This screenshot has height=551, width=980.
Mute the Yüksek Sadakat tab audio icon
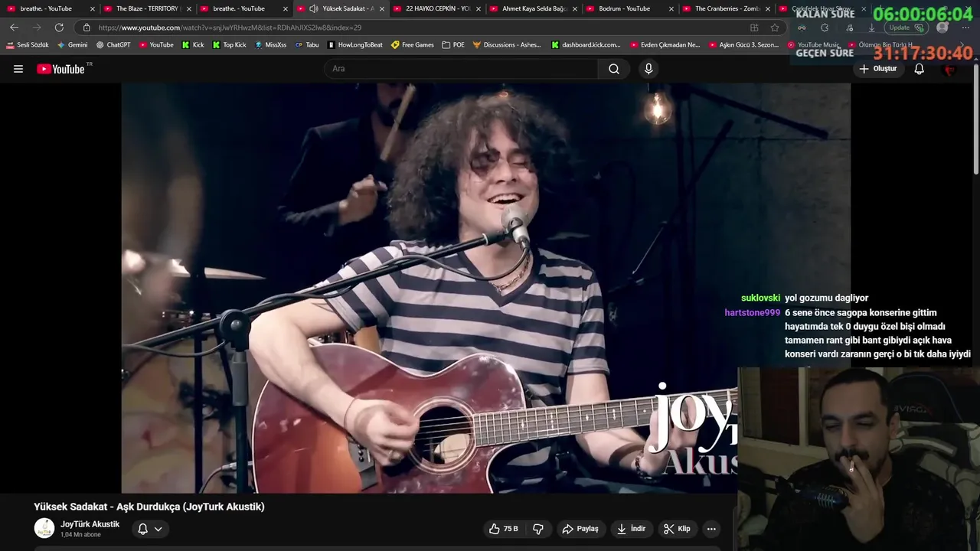(314, 8)
